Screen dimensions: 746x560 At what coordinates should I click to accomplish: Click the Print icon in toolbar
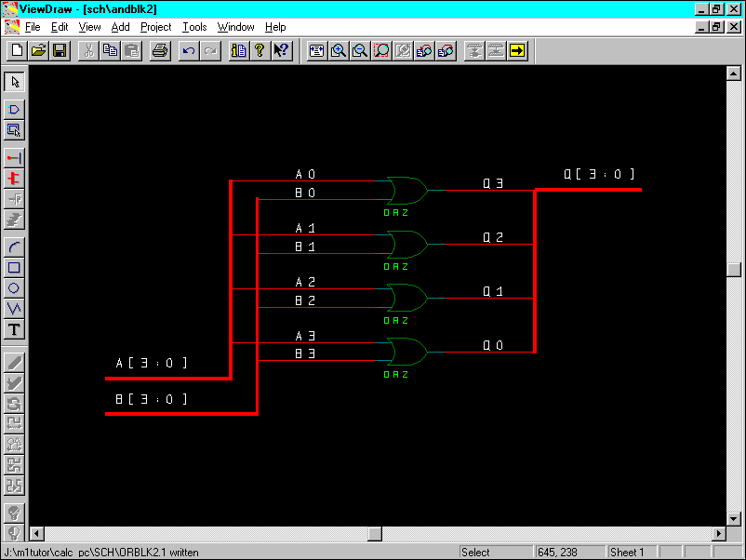pyautogui.click(x=159, y=50)
